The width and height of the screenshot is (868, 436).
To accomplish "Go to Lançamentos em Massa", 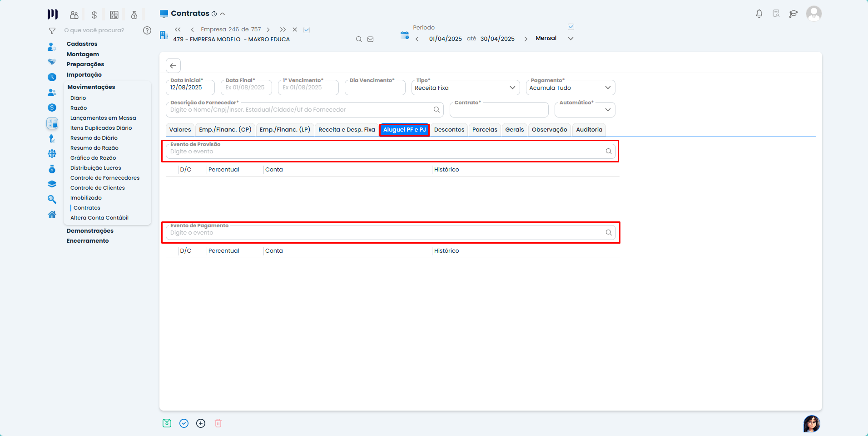I will 103,118.
